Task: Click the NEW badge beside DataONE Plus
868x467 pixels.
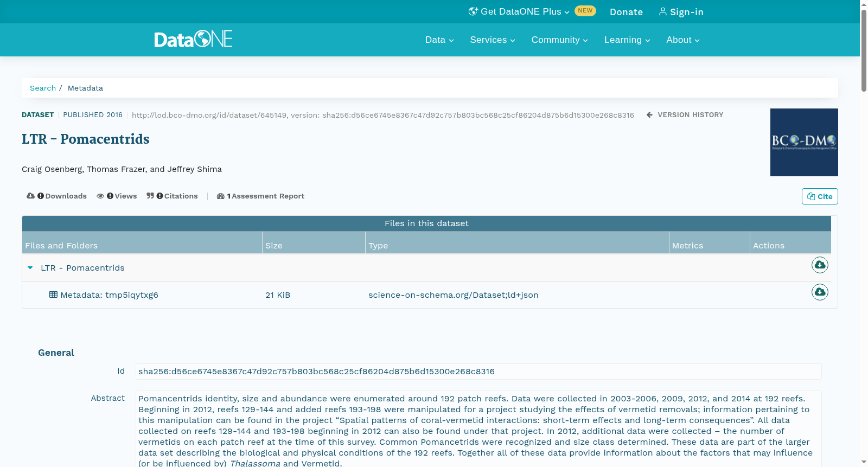Action: pyautogui.click(x=585, y=11)
